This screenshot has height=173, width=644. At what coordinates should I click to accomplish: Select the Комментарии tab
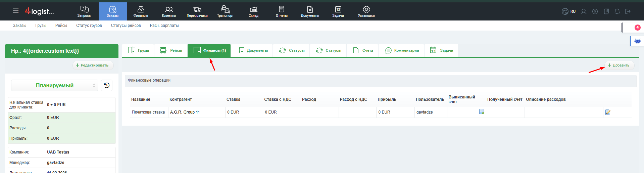coord(402,50)
